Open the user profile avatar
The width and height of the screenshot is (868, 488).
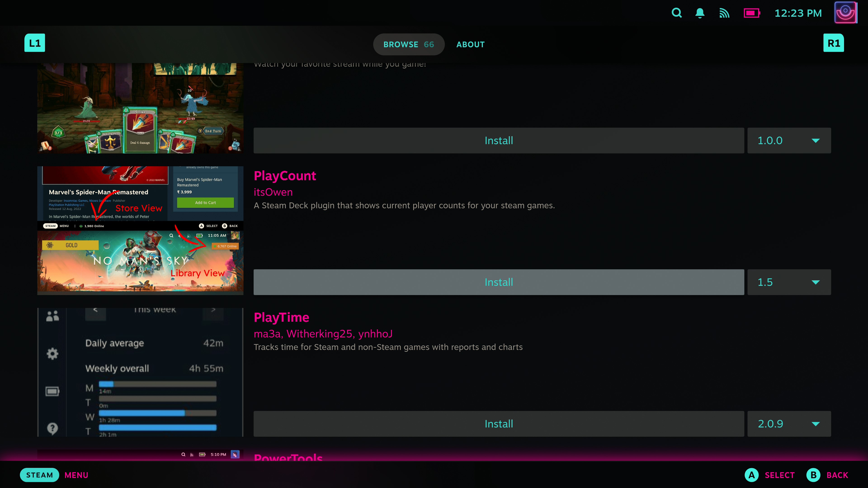[x=845, y=13]
